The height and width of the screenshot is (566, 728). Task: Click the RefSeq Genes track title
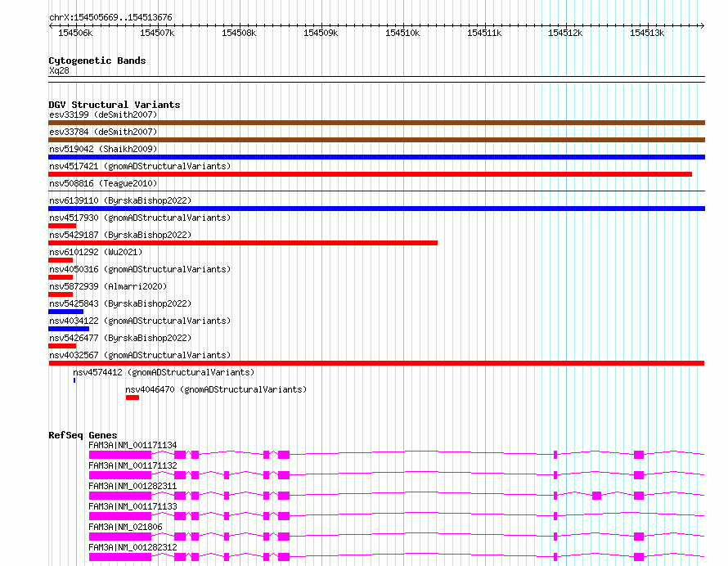[x=83, y=435]
